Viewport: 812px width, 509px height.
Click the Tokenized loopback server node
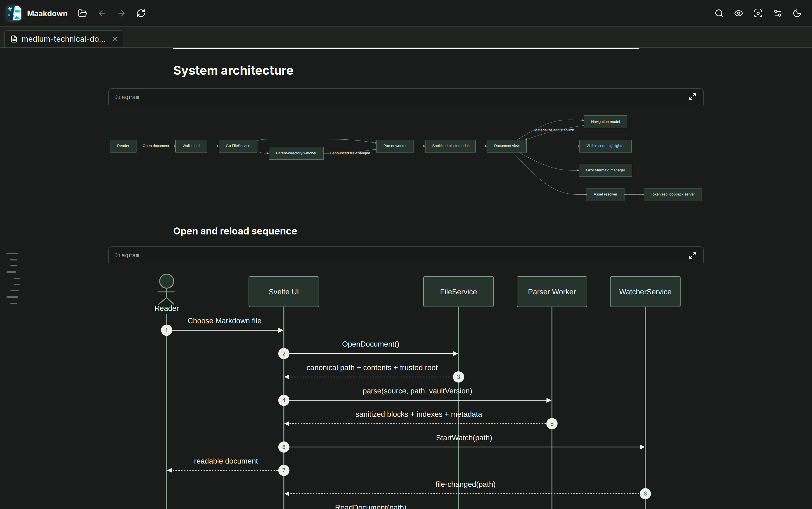673,195
